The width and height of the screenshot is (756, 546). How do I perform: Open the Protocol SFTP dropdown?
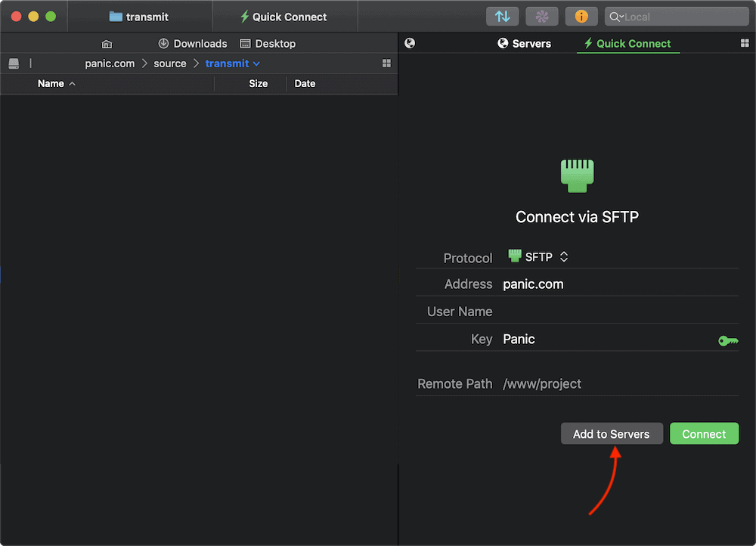pos(538,256)
